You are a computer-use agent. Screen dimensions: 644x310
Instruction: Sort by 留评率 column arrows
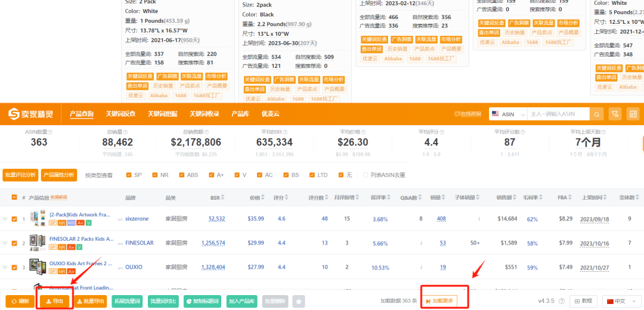pos(389,198)
